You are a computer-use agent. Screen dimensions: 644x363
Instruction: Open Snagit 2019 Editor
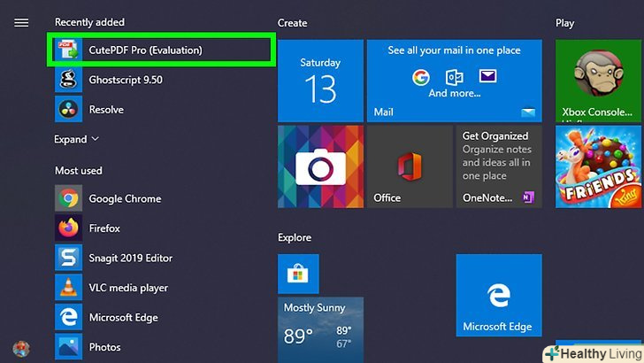(130, 258)
